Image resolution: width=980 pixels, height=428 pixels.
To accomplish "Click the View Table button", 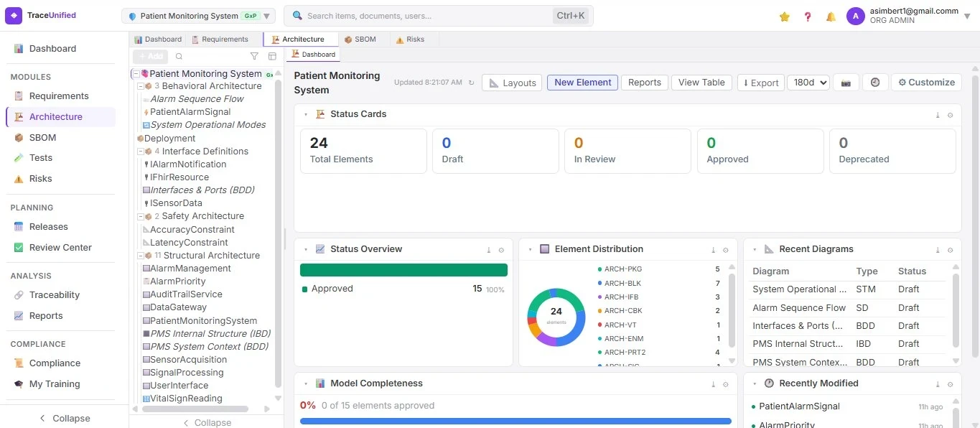I will click(x=701, y=83).
